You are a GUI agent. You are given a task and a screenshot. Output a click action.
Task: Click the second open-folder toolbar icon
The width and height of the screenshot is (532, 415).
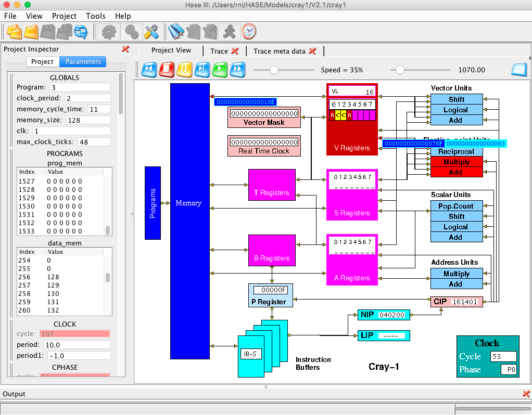point(31,32)
